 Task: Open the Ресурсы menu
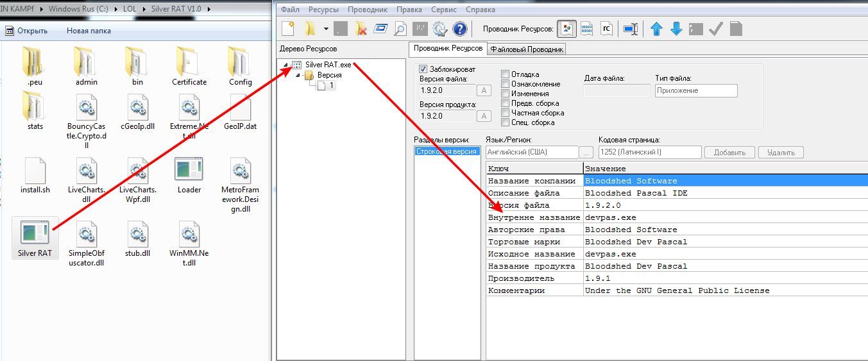pyautogui.click(x=323, y=10)
